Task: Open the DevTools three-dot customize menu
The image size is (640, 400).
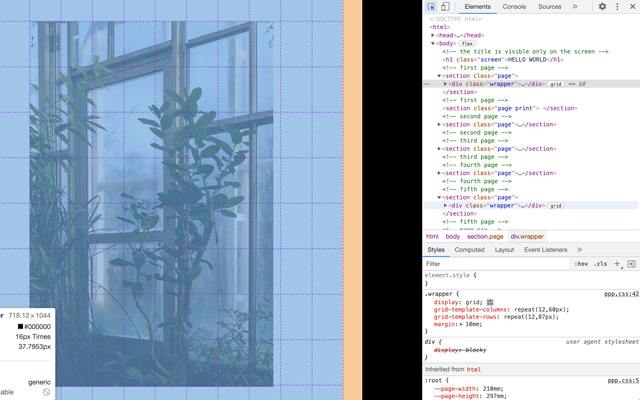Action: click(617, 7)
